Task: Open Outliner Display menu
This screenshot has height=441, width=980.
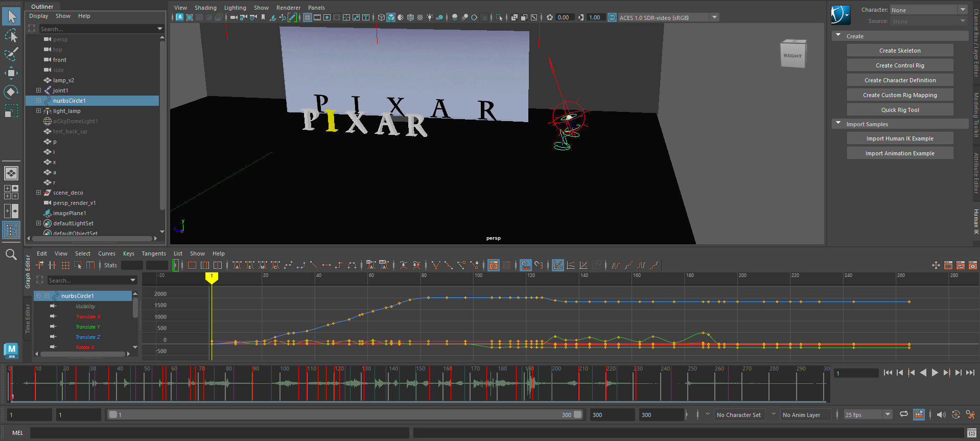Action: point(38,16)
